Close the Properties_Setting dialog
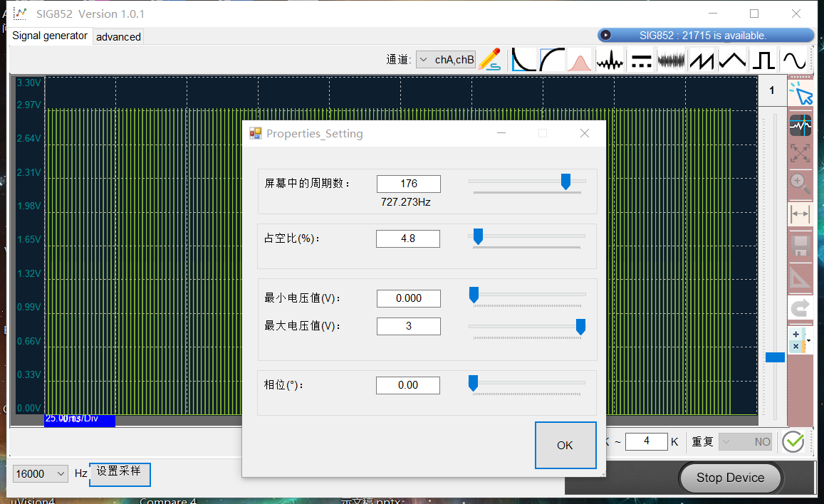This screenshot has height=504, width=824. tap(585, 133)
